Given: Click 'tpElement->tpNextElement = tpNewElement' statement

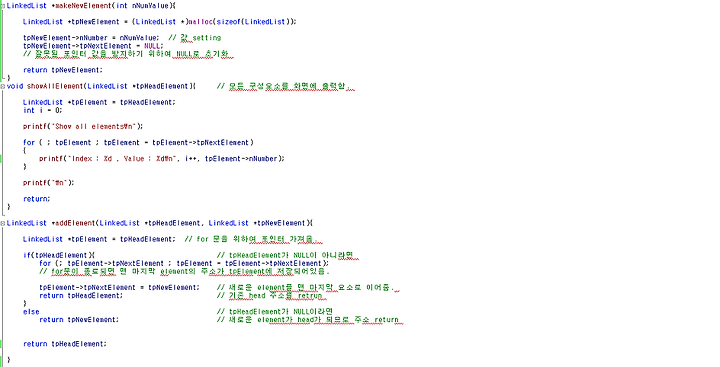Looking at the screenshot, I should (119, 288).
